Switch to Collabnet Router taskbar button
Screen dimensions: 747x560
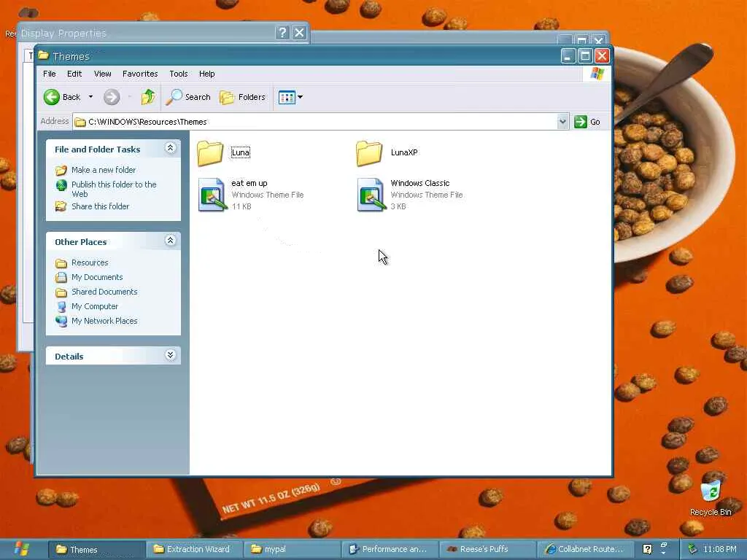(x=585, y=549)
